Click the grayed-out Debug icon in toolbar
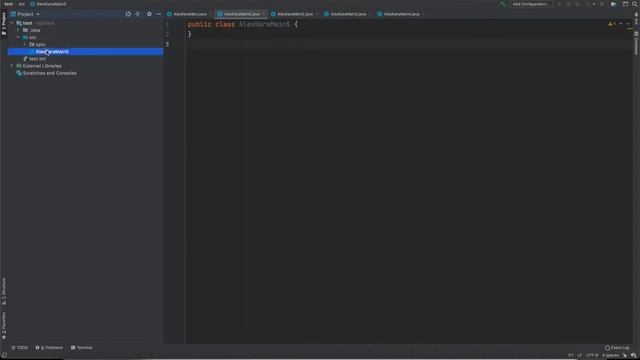The image size is (640, 360). coord(568,4)
